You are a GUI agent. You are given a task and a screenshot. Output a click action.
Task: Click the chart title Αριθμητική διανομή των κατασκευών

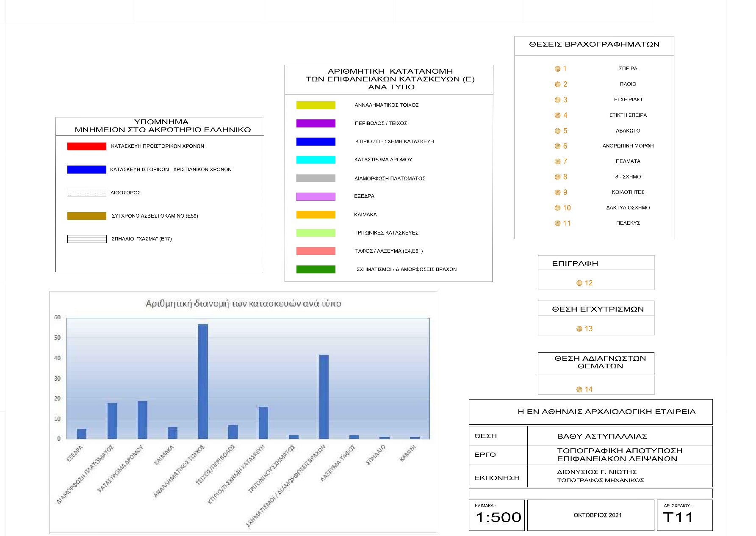[243, 304]
